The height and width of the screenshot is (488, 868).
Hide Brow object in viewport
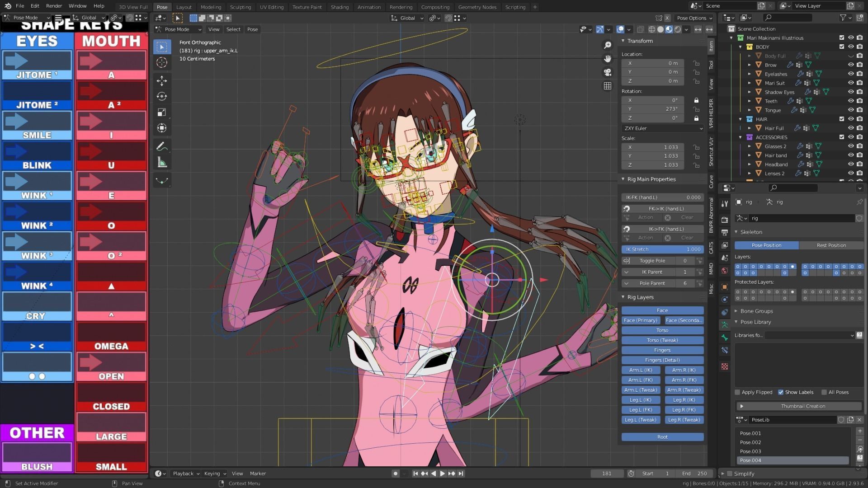pyautogui.click(x=851, y=65)
